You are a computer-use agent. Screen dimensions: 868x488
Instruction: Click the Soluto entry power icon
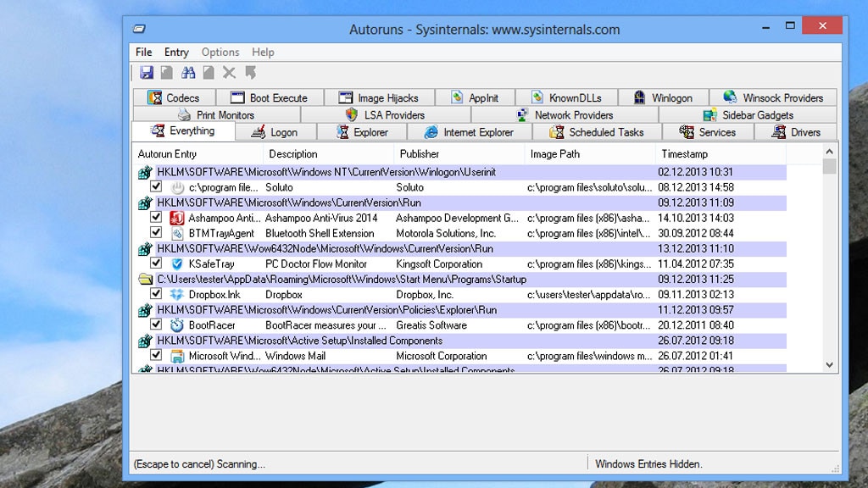176,187
